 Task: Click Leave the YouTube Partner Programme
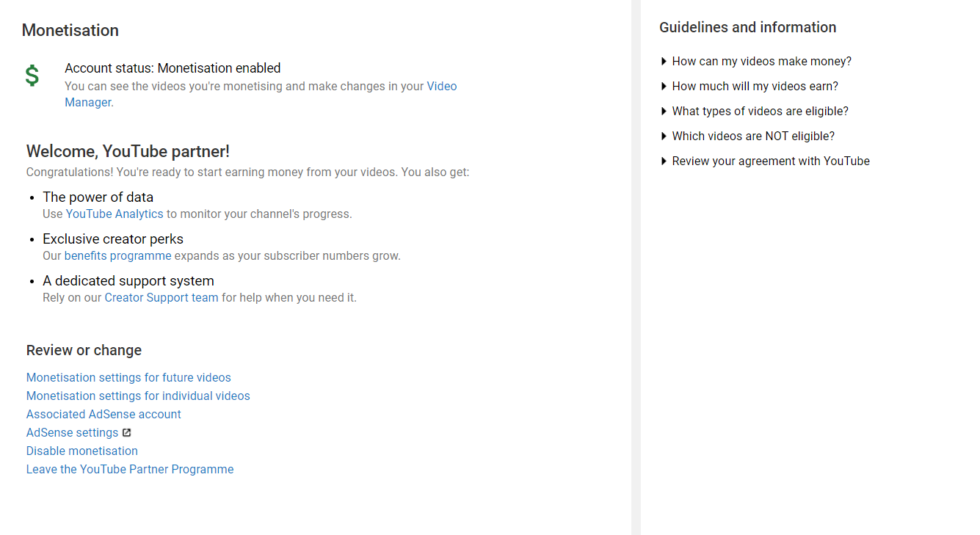[x=130, y=470]
